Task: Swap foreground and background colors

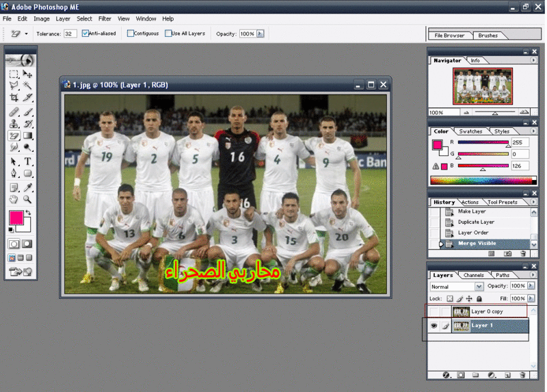Action: click(29, 212)
